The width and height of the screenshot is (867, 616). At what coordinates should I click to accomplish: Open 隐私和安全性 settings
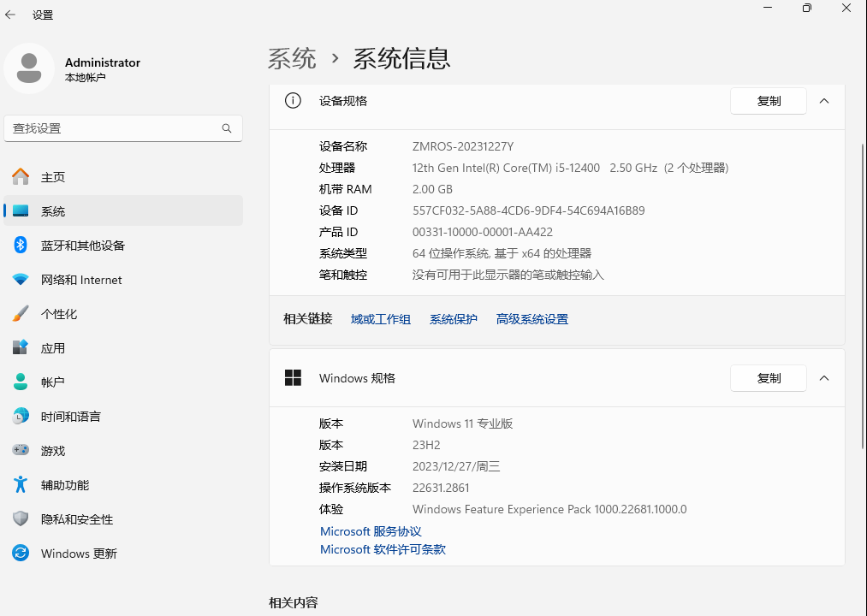coord(122,518)
